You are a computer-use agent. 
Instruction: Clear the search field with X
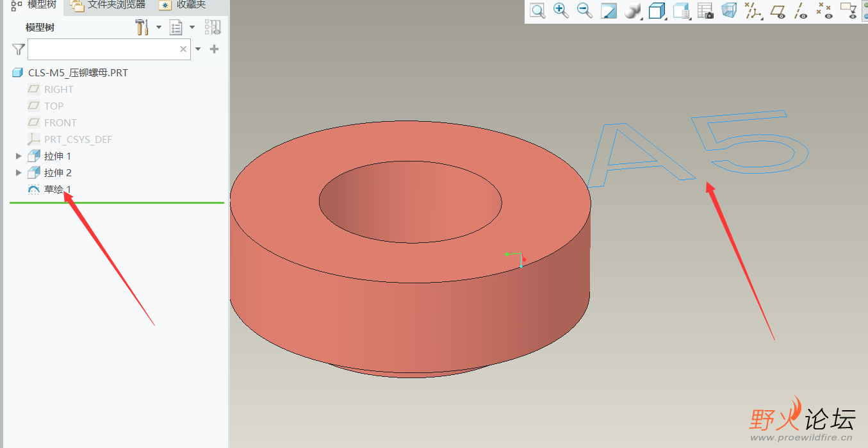183,49
